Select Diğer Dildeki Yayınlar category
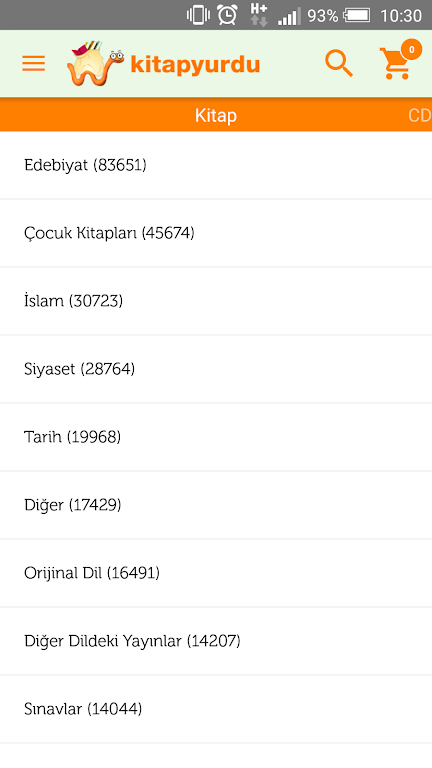 pos(216,641)
